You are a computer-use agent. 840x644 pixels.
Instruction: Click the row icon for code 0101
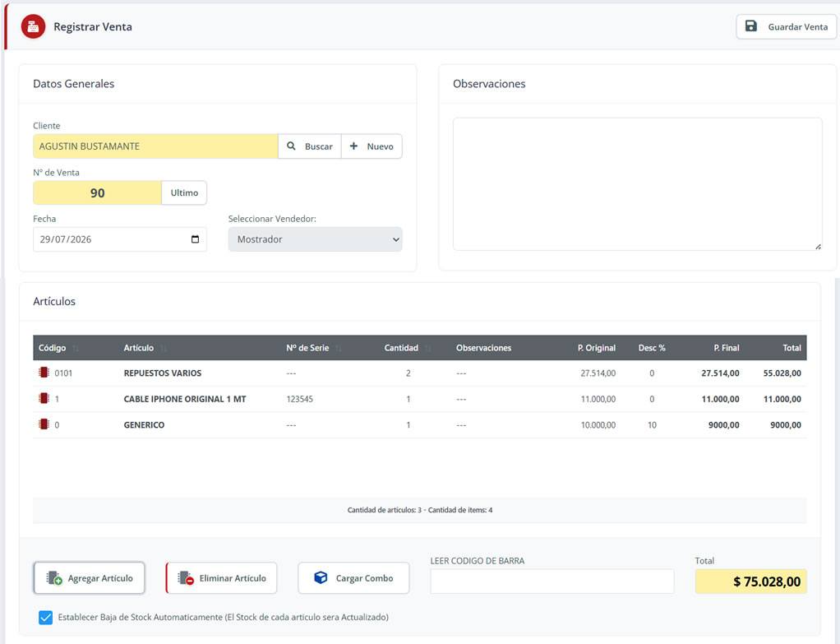(44, 372)
